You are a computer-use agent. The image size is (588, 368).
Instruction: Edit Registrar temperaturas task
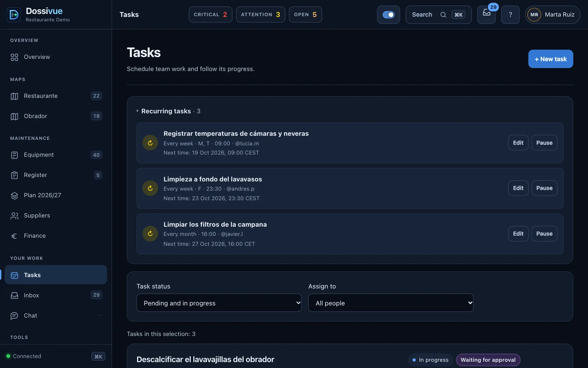(x=518, y=143)
